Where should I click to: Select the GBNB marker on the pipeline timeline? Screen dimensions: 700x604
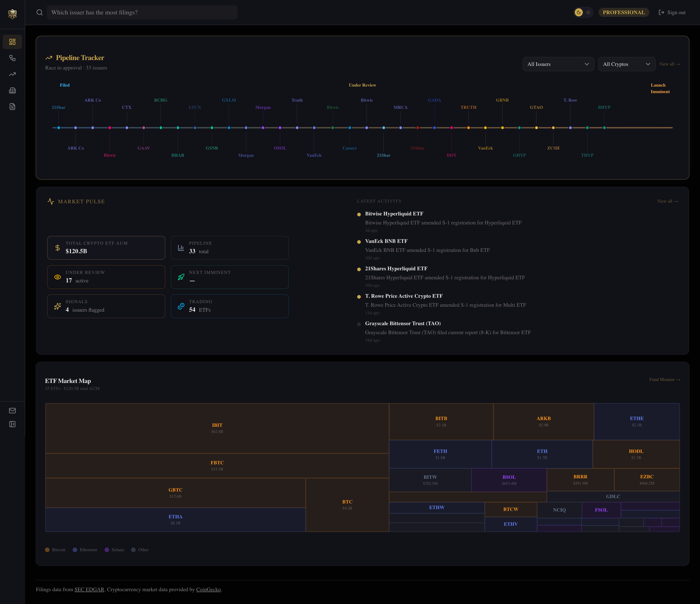[502, 128]
